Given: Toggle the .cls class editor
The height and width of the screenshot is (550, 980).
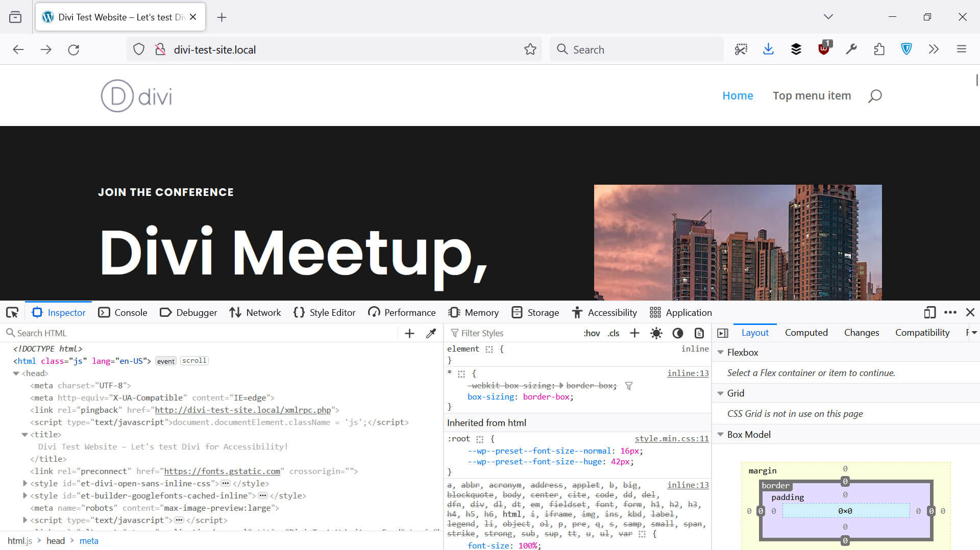Looking at the screenshot, I should pyautogui.click(x=613, y=333).
